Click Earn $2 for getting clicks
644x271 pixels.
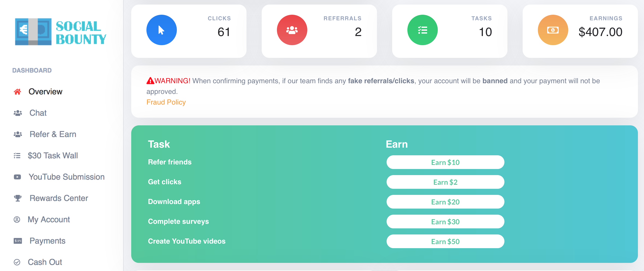[445, 182]
